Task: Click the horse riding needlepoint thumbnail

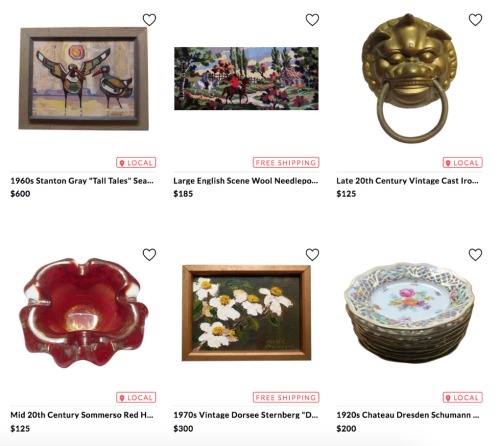Action: [246, 78]
